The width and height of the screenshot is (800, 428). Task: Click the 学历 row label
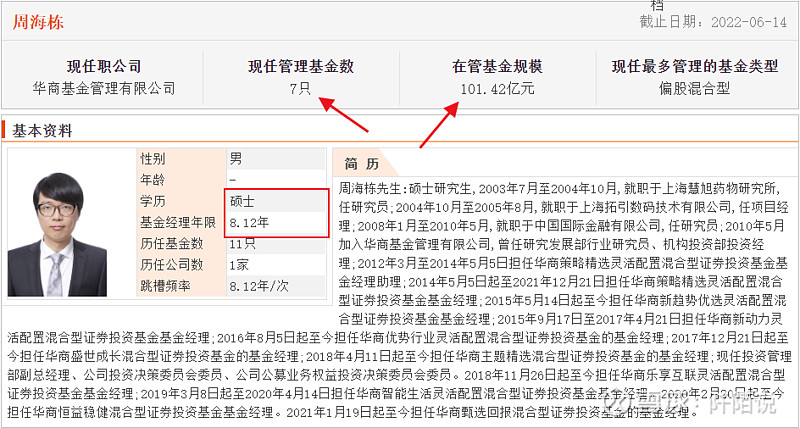pos(153,202)
